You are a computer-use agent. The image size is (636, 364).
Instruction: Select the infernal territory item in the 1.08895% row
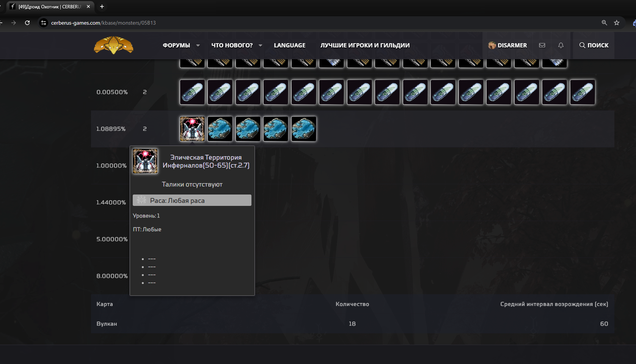pos(192,129)
